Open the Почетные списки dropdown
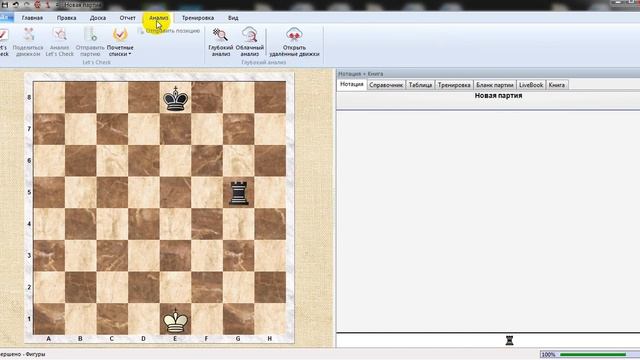Image resolution: width=640 pixels, height=360 pixels. pyautogui.click(x=120, y=42)
